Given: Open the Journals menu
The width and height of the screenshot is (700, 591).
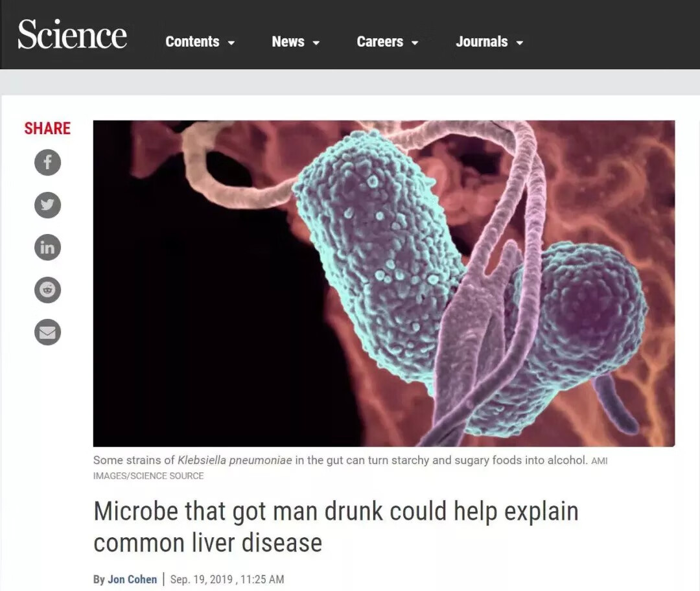Looking at the screenshot, I should click(x=489, y=41).
